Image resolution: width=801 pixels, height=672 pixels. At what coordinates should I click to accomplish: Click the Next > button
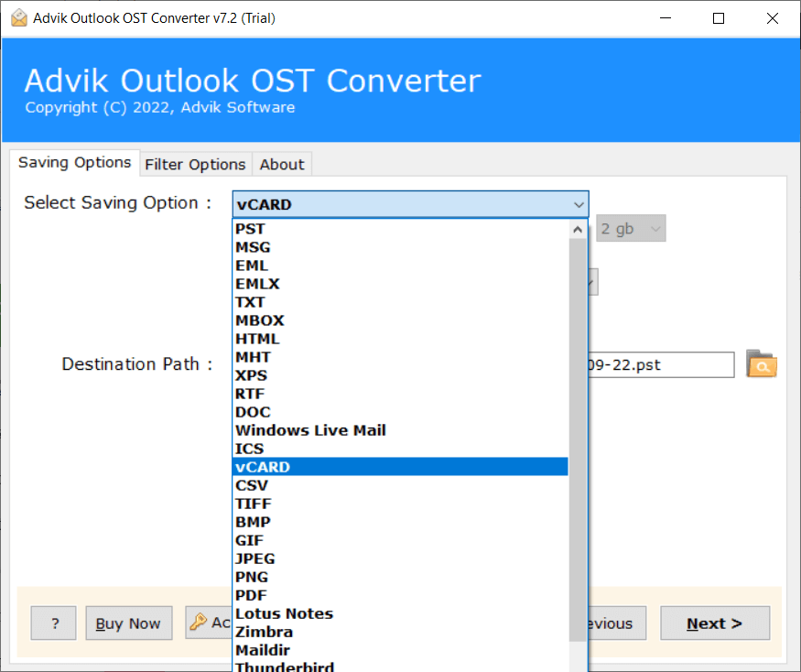coord(715,623)
